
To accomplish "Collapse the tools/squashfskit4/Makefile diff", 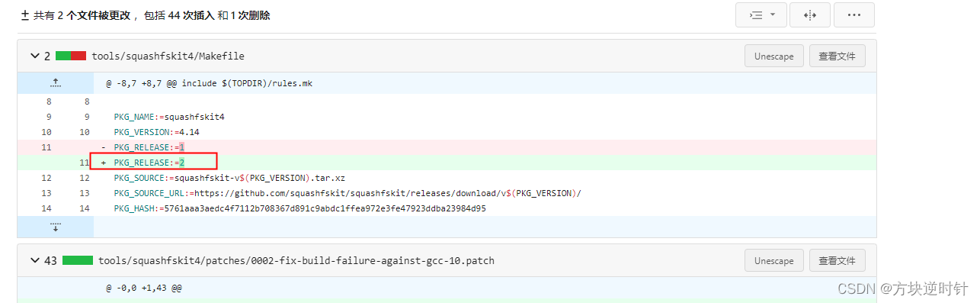I will [34, 56].
